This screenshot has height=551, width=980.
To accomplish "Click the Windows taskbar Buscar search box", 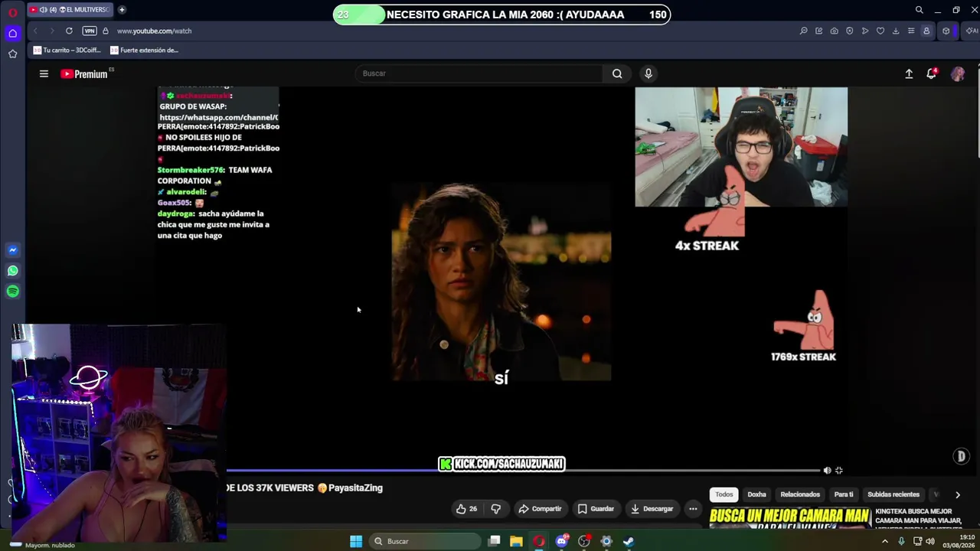I will (x=425, y=541).
